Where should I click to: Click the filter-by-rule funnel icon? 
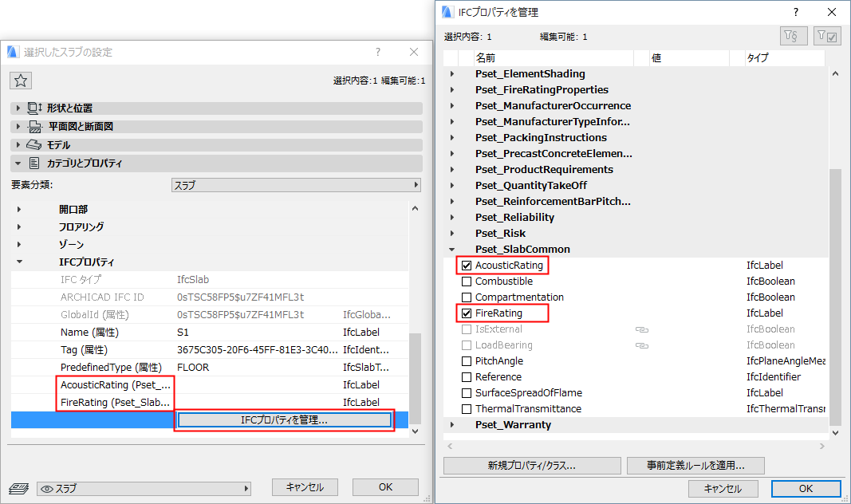[x=794, y=35]
